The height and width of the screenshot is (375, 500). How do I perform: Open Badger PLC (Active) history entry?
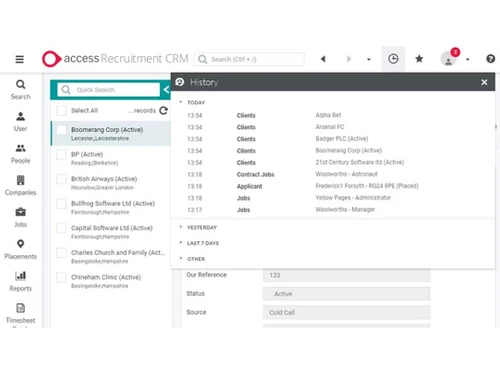[x=342, y=139]
